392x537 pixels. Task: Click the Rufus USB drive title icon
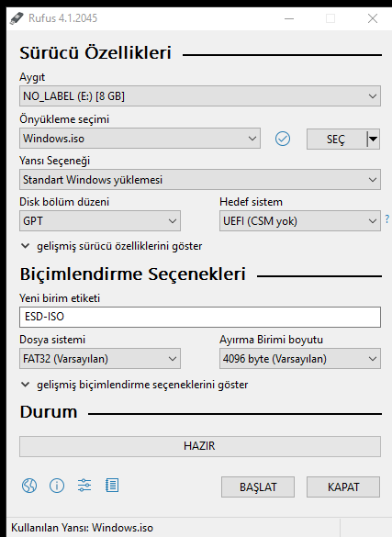(17, 18)
